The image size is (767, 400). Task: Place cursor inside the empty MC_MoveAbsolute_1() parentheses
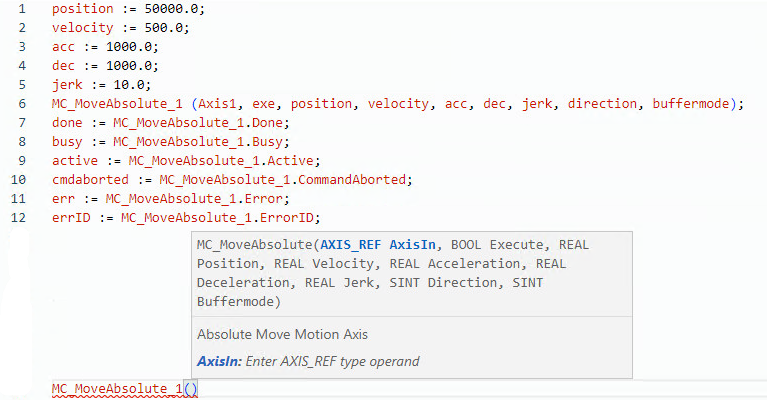point(191,388)
